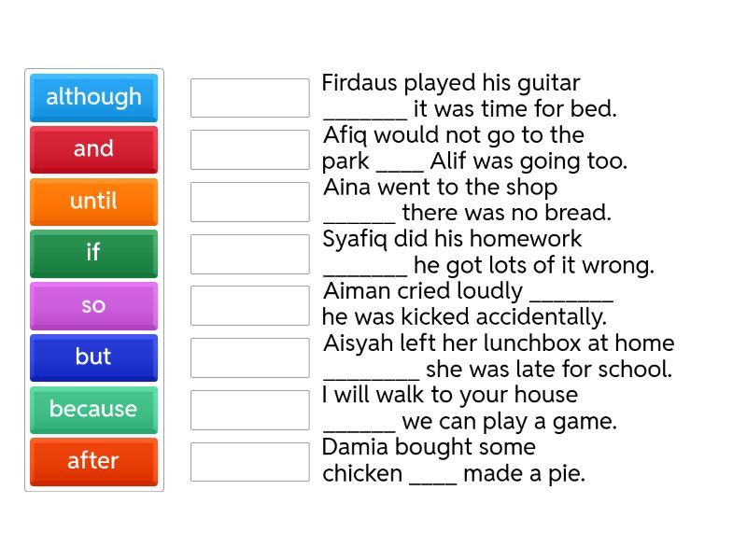747x560 pixels.
Task: Click the box for "I will walk" sentence
Action: 249,410
